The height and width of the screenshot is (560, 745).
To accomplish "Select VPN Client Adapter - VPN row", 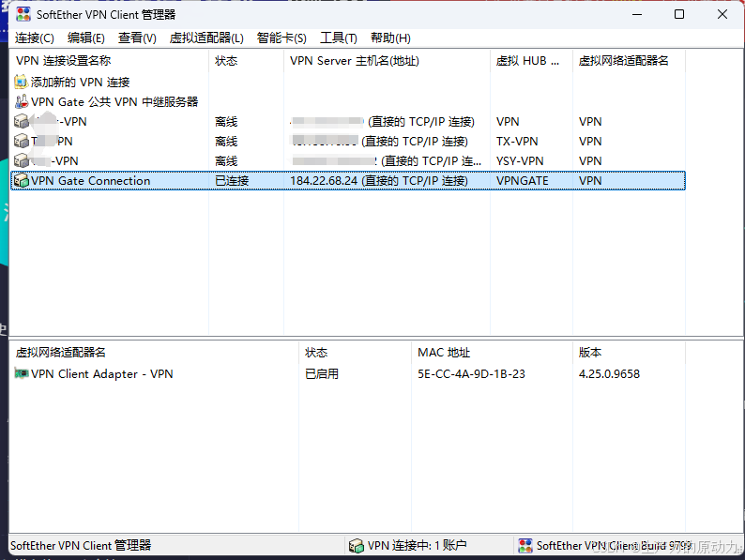I will 101,374.
